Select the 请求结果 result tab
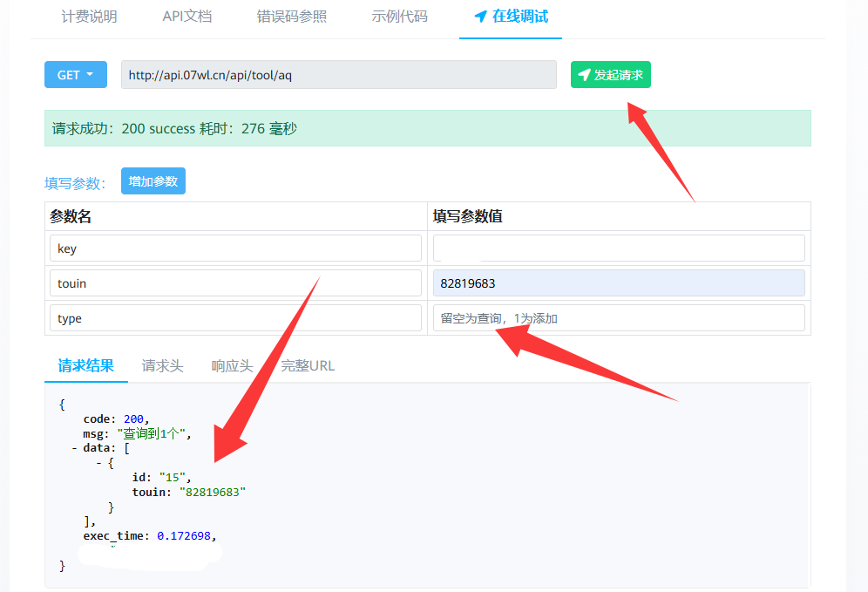This screenshot has width=868, height=592. pos(85,365)
